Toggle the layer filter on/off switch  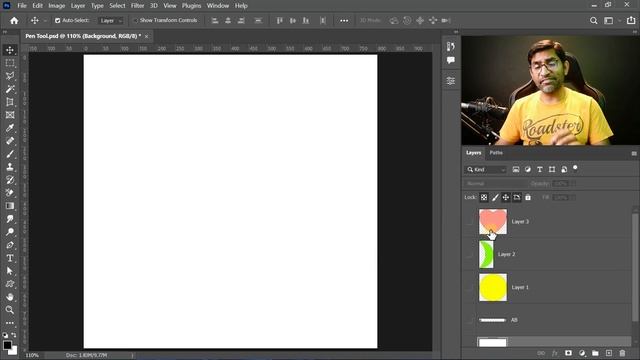pos(575,168)
